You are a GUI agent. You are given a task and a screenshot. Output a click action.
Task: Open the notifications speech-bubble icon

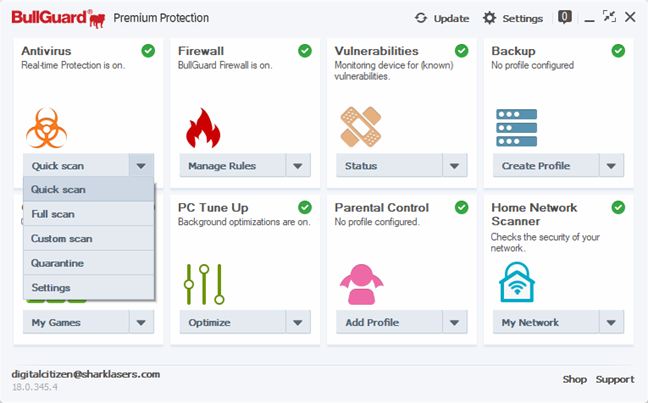pyautogui.click(x=565, y=17)
